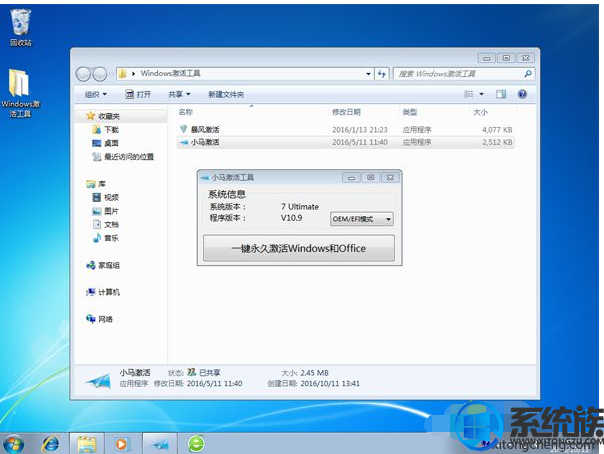Click the star icon beside 收藏夹
604x454 pixels.
point(91,116)
